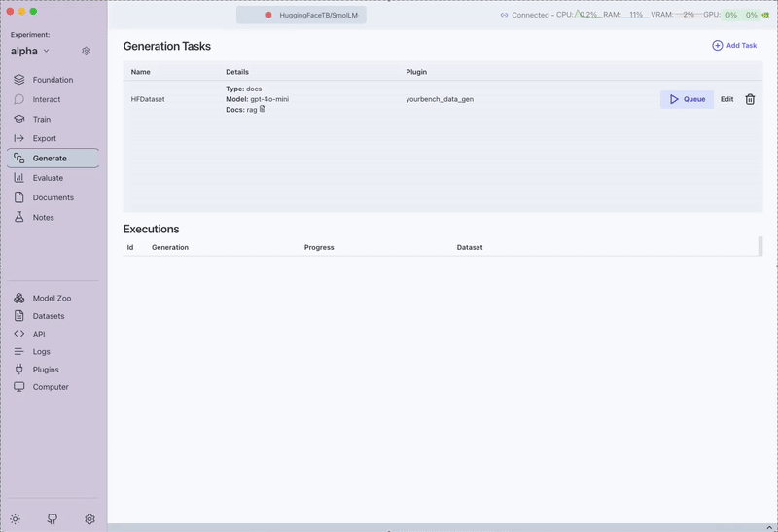This screenshot has height=532, width=778.
Task: Click the rag docs file icon
Action: (263, 109)
